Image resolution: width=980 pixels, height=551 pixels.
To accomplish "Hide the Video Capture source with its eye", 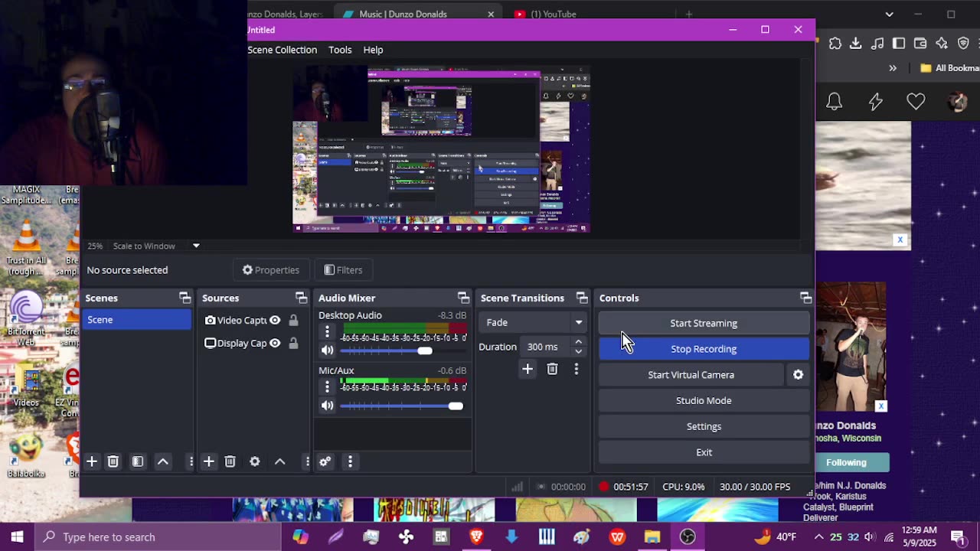I will [274, 321].
